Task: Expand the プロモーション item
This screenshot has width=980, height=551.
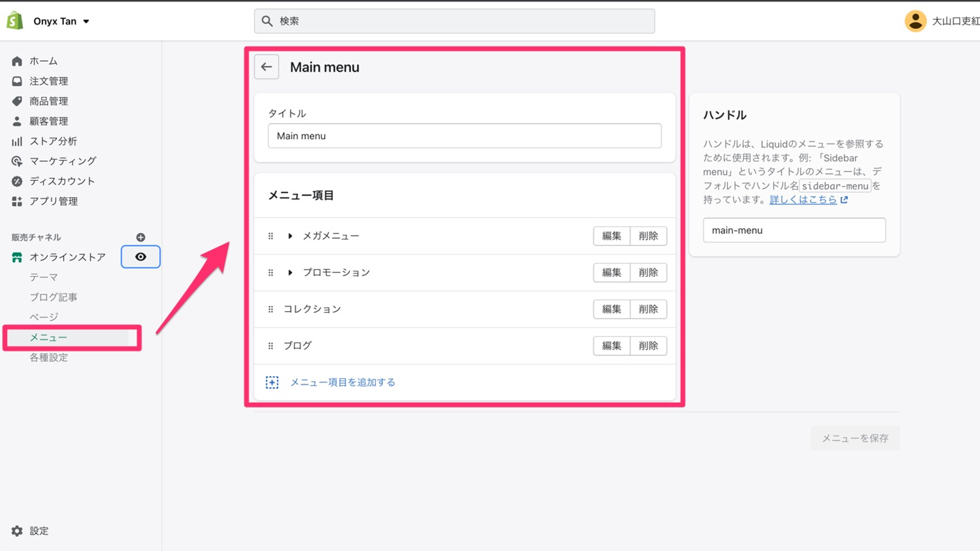Action: pos(290,273)
